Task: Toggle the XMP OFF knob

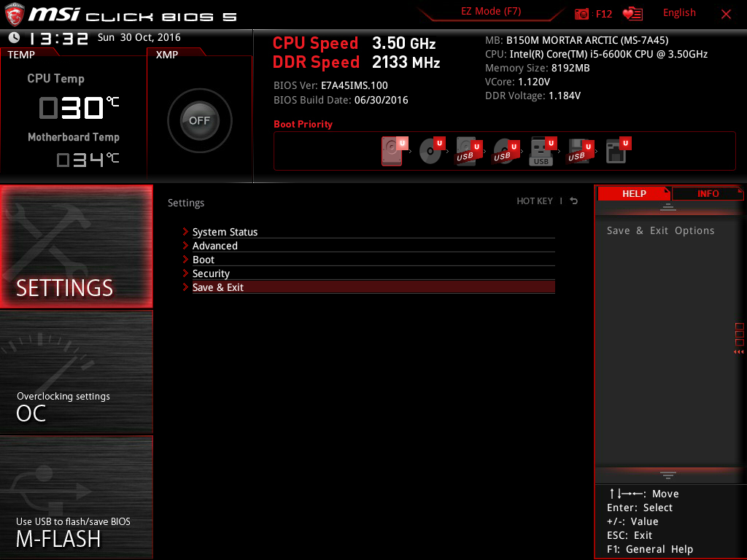Action: click(200, 120)
